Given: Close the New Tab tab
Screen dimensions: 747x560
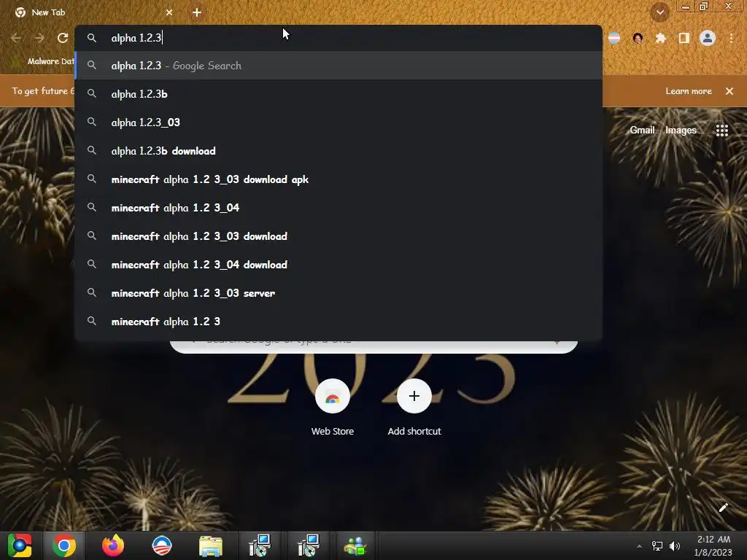Looking at the screenshot, I should 169,12.
